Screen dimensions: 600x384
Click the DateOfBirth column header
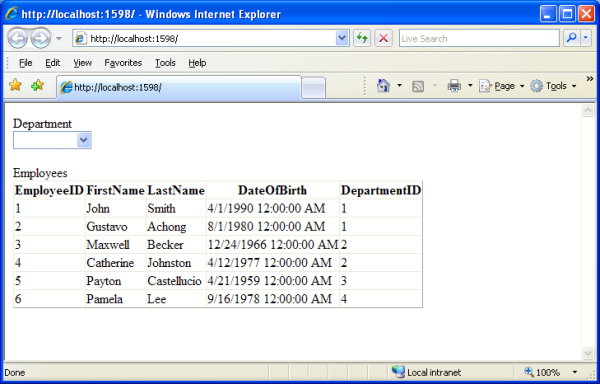point(272,190)
